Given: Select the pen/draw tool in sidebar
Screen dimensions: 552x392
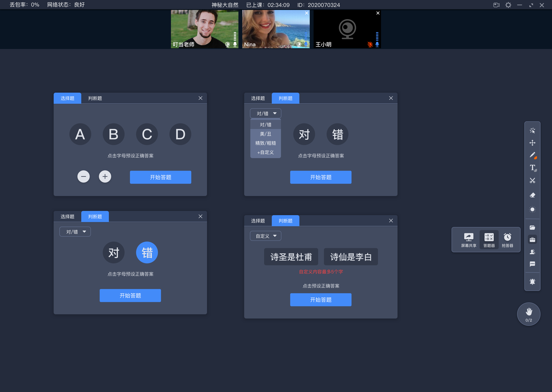Looking at the screenshot, I should click(532, 155).
